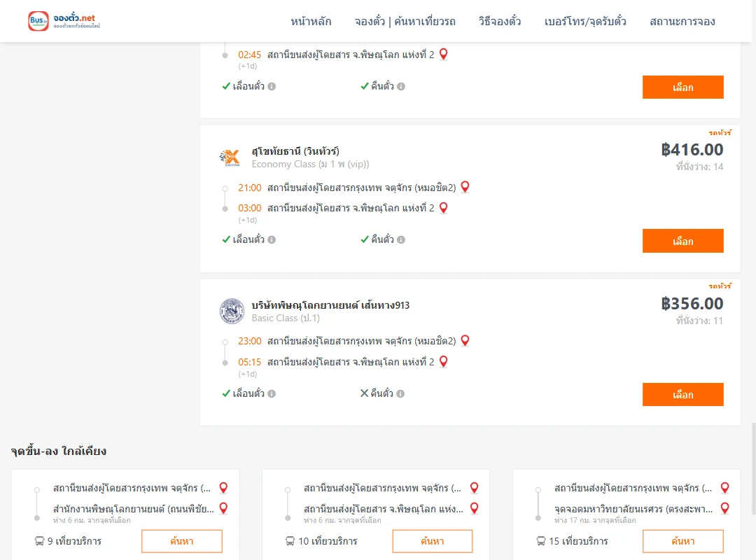Click top map pin in 9 เที่ยวบริการ card
756x560 pixels.
click(x=224, y=488)
